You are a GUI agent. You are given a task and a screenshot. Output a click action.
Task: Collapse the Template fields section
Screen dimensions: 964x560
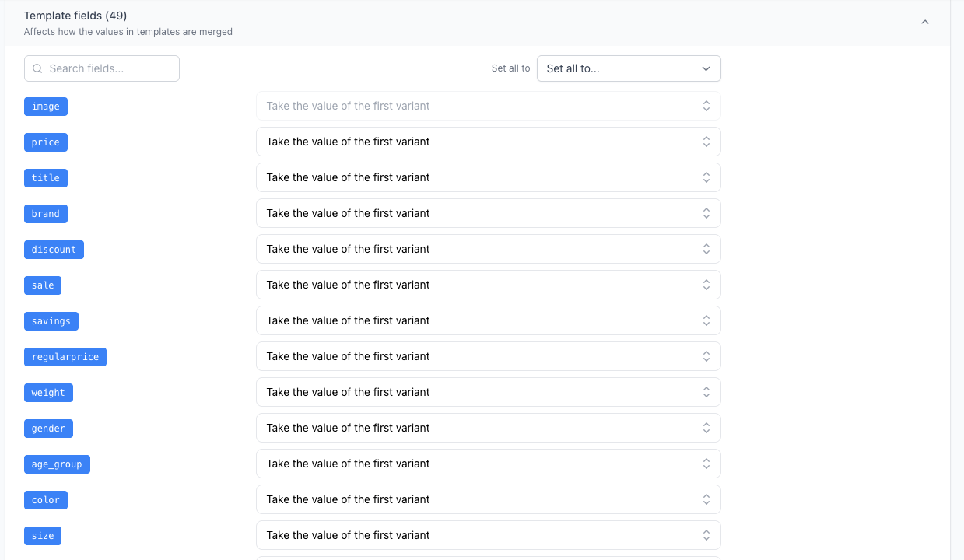[924, 22]
